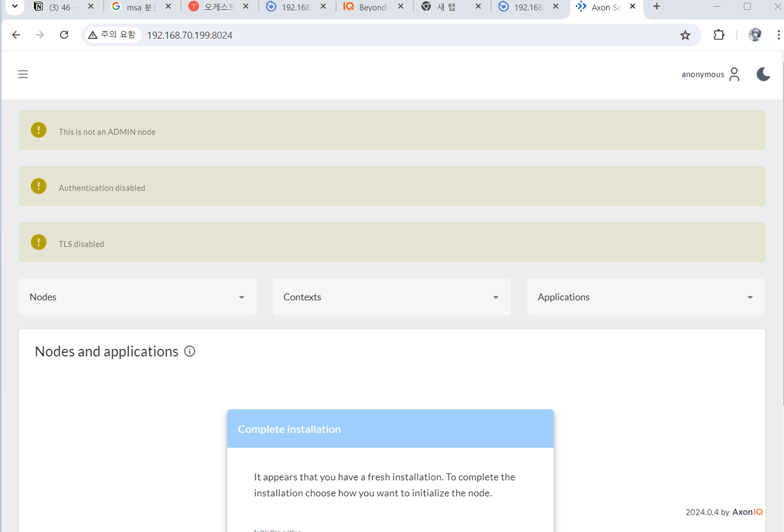784x532 pixels.
Task: Open browser extensions puzzle icon
Action: coord(719,35)
